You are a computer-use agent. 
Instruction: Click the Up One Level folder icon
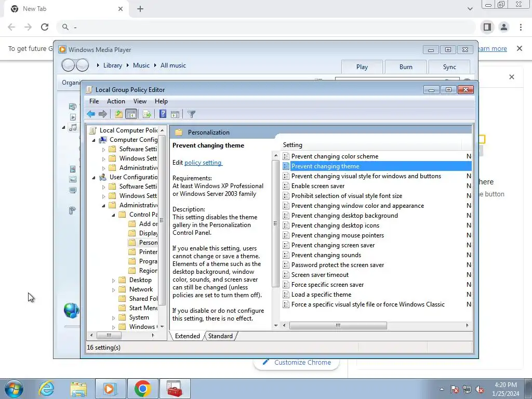(x=119, y=114)
